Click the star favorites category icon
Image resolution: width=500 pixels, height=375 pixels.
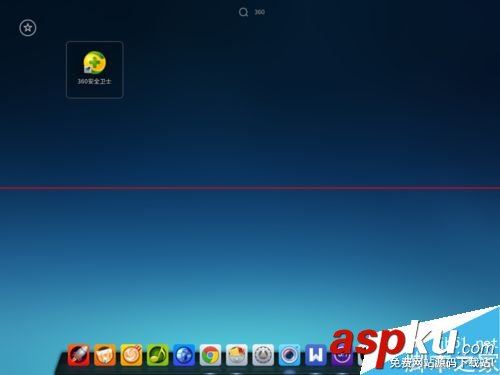(x=28, y=28)
